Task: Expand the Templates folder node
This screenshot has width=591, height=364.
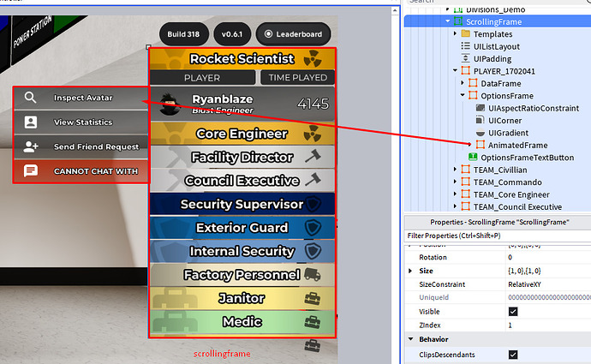Action: pos(455,33)
